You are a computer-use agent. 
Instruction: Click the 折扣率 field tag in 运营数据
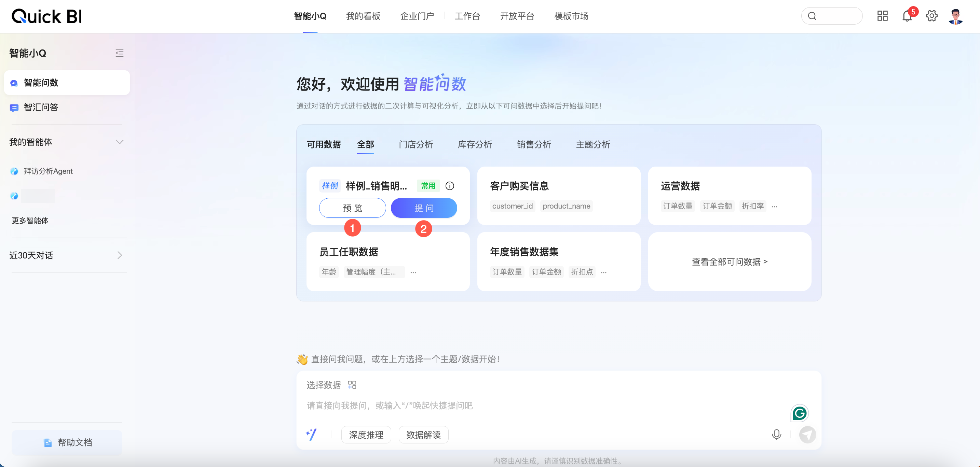[752, 206]
